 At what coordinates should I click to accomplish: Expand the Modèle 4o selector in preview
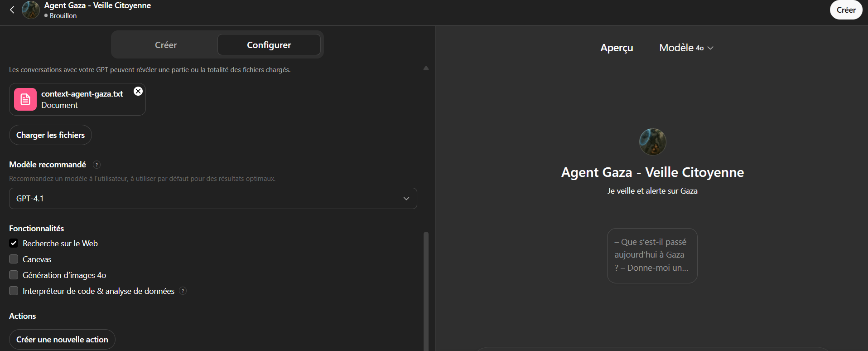pyautogui.click(x=686, y=48)
